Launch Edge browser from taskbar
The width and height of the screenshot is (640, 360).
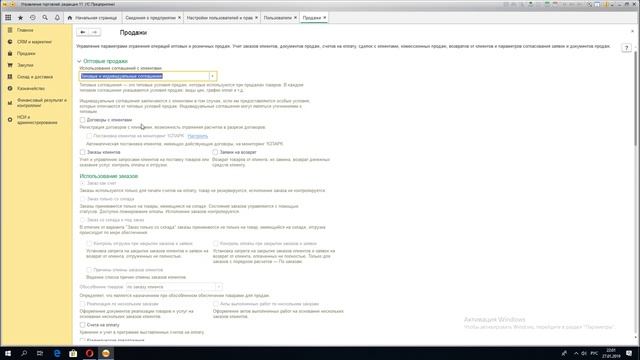click(x=57, y=353)
